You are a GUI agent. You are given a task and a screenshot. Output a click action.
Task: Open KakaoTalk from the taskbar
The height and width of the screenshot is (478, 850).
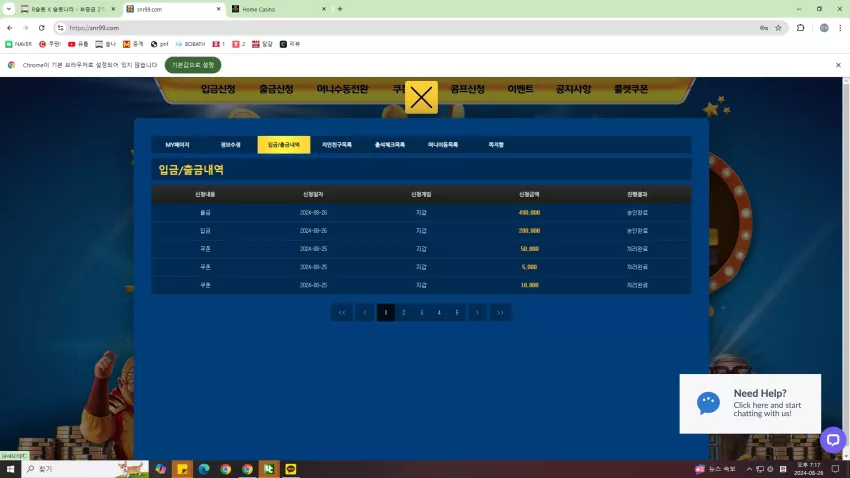[291, 469]
